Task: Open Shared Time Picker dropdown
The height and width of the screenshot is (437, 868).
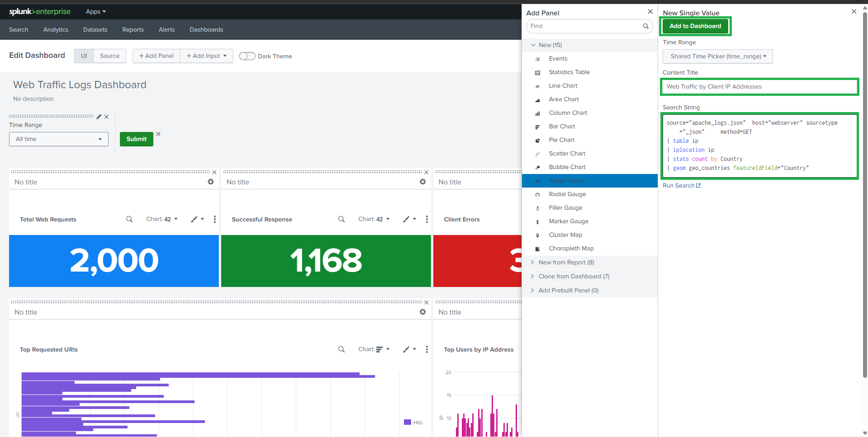Action: coord(717,56)
